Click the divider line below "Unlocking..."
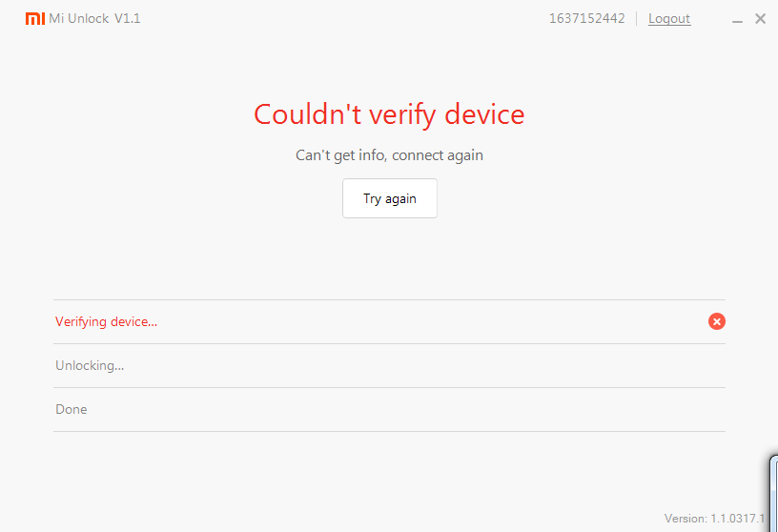Viewport: 778px width, 532px height. [x=389, y=387]
